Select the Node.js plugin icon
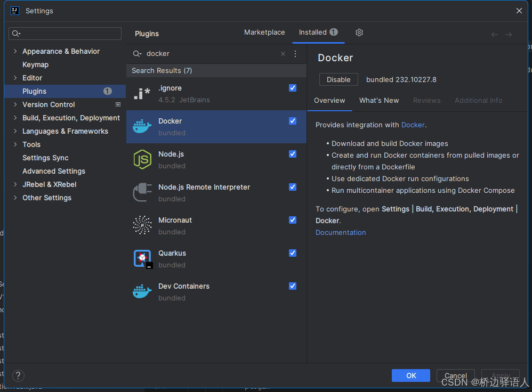532x392 pixels. (142, 160)
